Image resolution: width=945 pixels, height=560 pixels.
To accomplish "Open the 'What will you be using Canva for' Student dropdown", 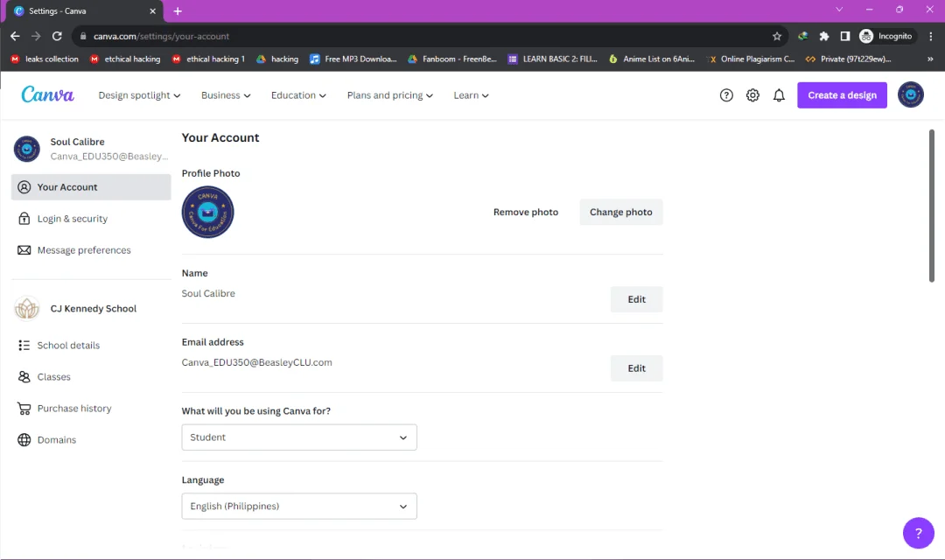I will point(299,437).
